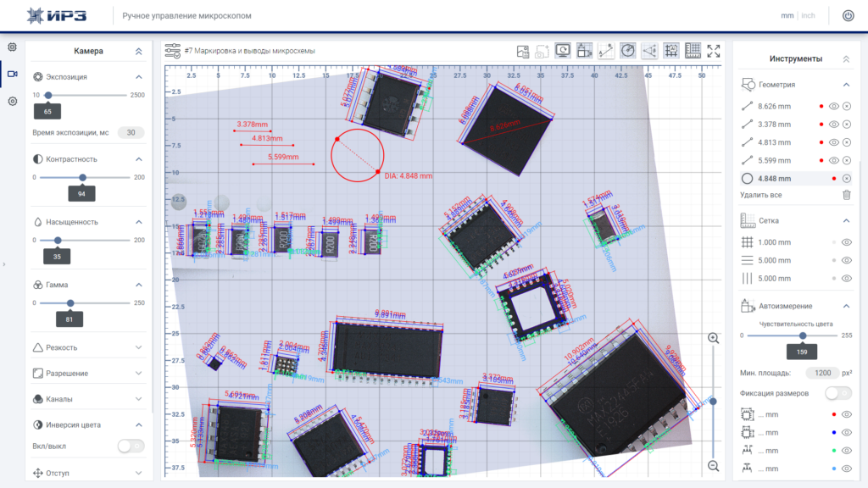
Task: Click the save image icon in toolbar
Action: [522, 52]
